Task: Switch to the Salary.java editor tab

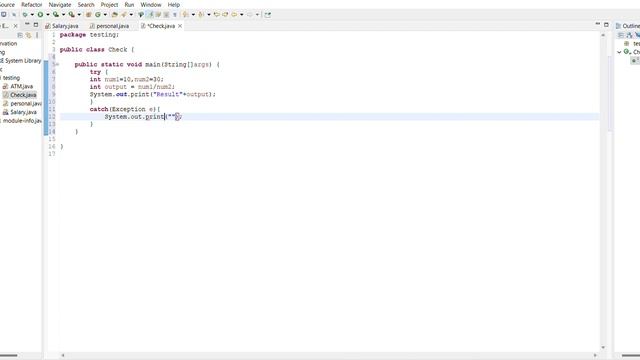Action: click(x=62, y=26)
